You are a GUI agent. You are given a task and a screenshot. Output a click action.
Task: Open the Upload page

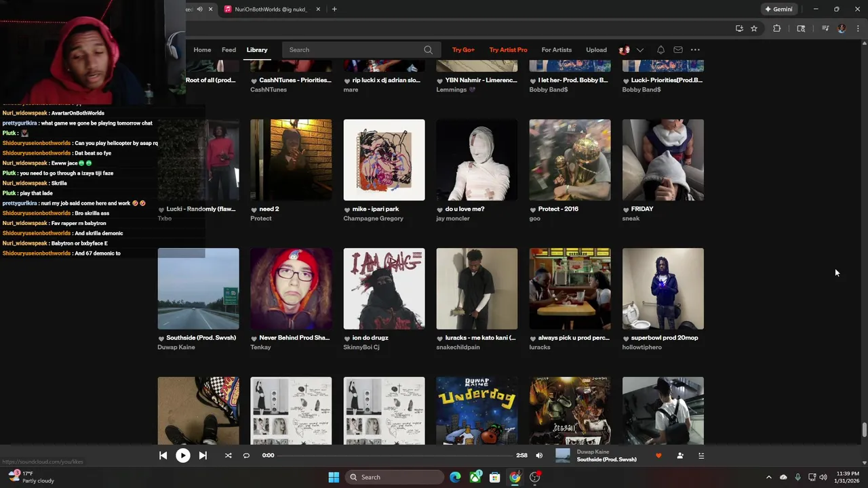click(596, 49)
